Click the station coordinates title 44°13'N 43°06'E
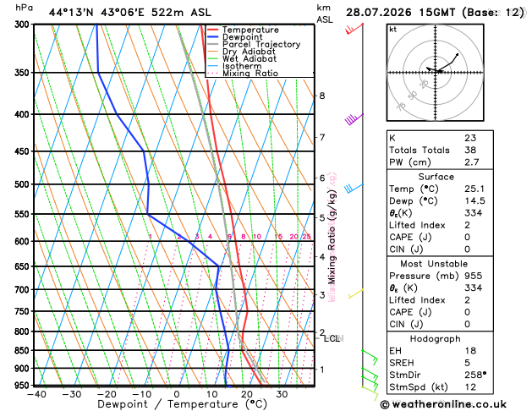This screenshot has height=411, width=532. click(96, 13)
